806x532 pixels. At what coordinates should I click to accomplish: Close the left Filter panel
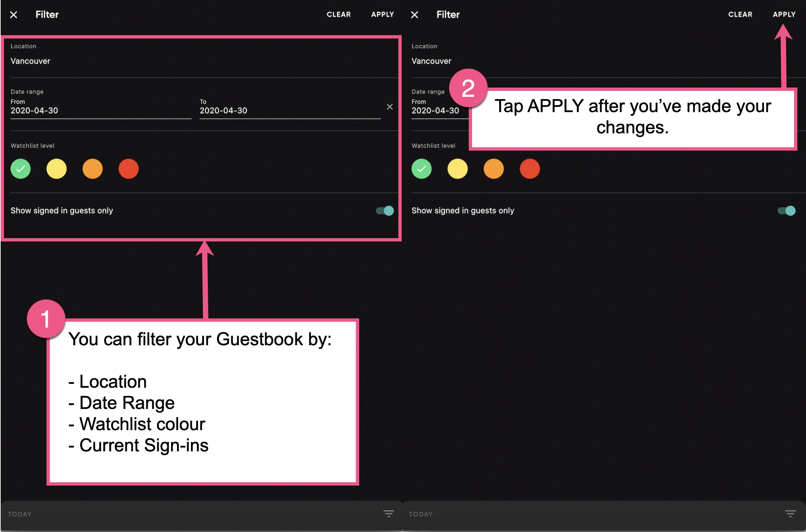14,15
